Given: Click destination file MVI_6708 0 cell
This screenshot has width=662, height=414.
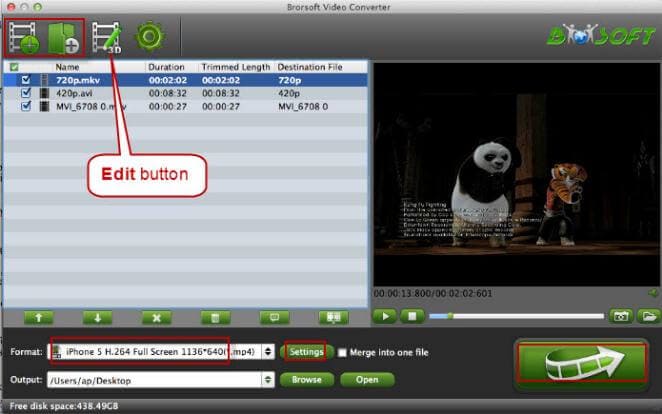Looking at the screenshot, I should [x=303, y=107].
